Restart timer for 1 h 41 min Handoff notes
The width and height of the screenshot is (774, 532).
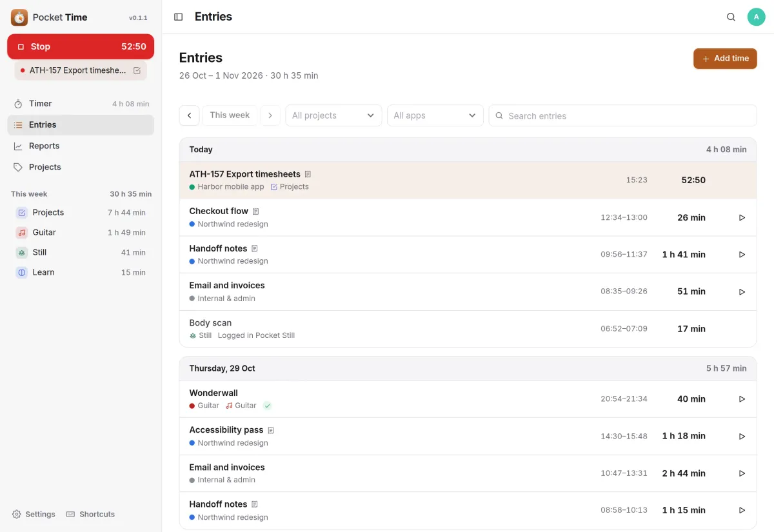[x=742, y=255]
